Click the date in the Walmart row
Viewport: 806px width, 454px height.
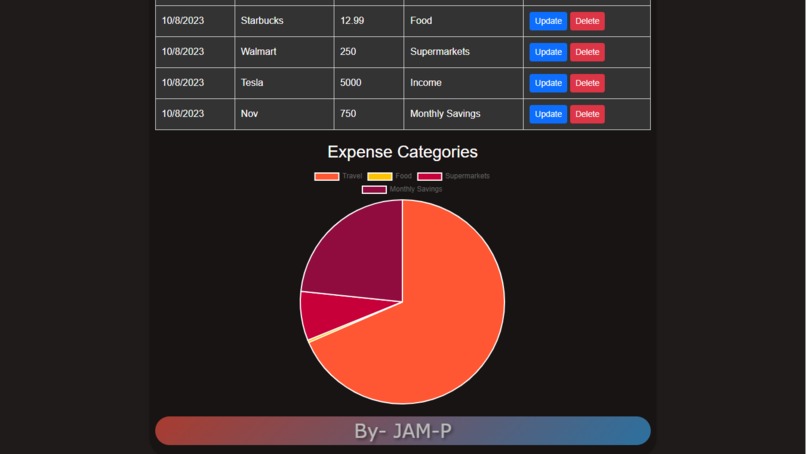coord(183,52)
